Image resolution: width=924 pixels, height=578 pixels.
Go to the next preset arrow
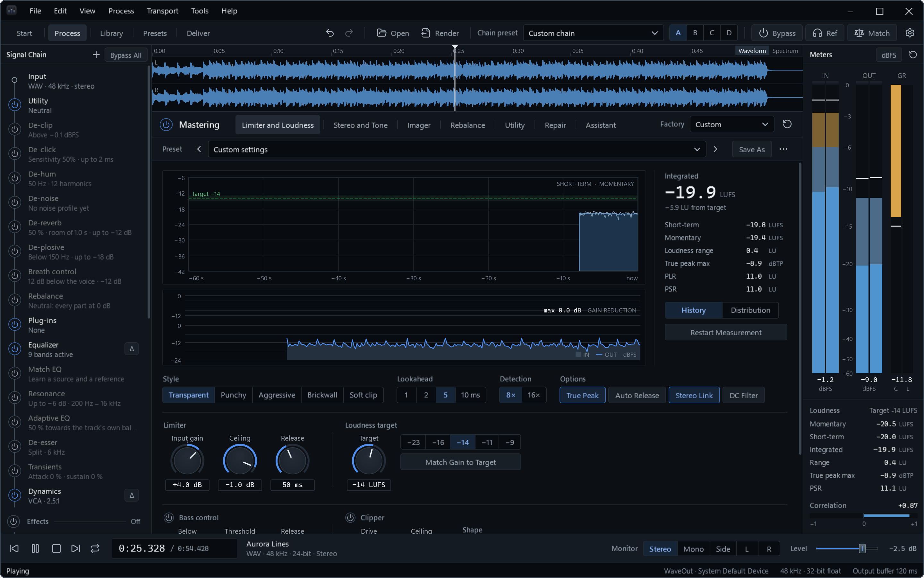pos(715,149)
